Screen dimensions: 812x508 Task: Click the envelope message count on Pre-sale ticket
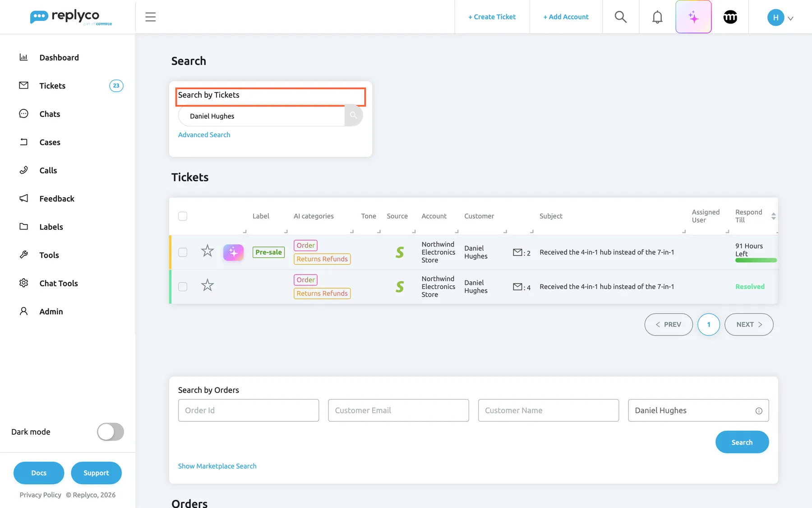pos(521,253)
